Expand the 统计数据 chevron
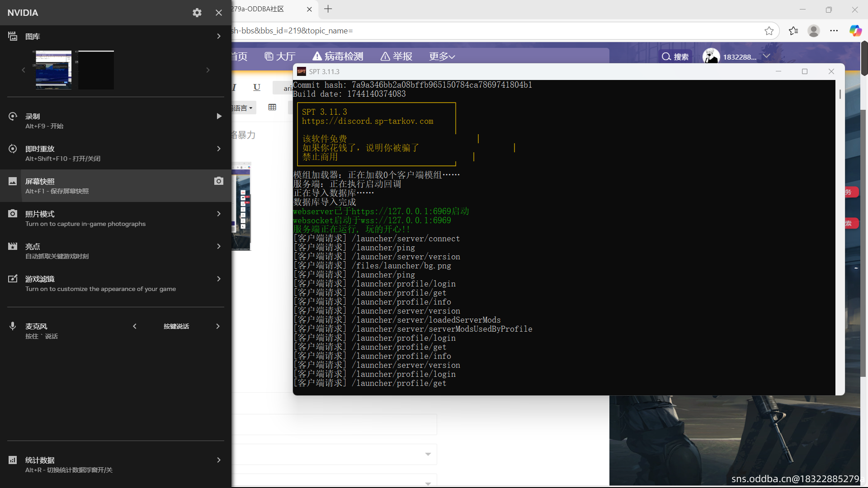Image resolution: width=868 pixels, height=488 pixels. (x=219, y=460)
